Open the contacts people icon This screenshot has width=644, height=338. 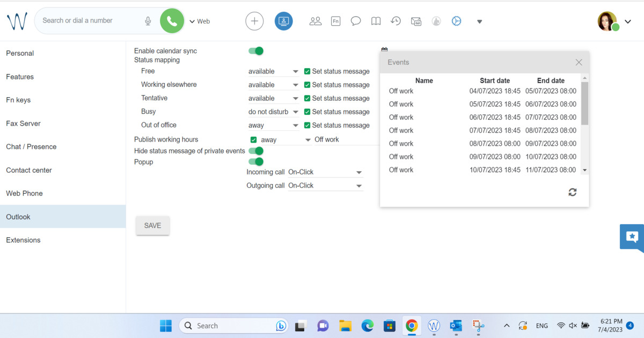tap(316, 21)
